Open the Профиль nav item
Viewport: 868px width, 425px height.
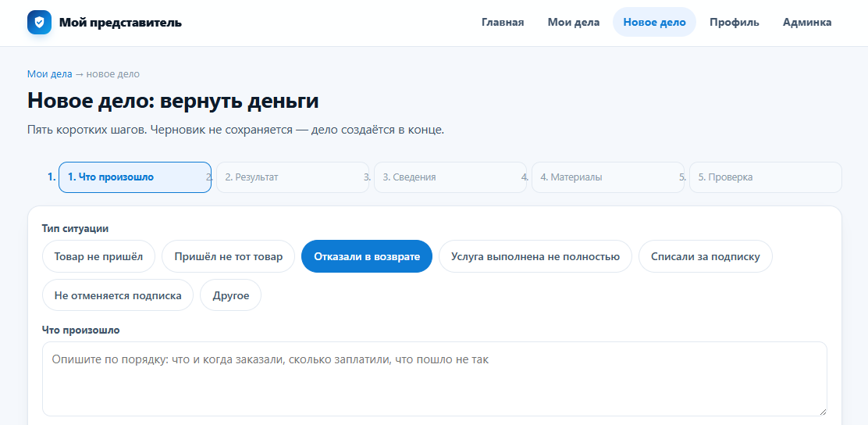735,22
